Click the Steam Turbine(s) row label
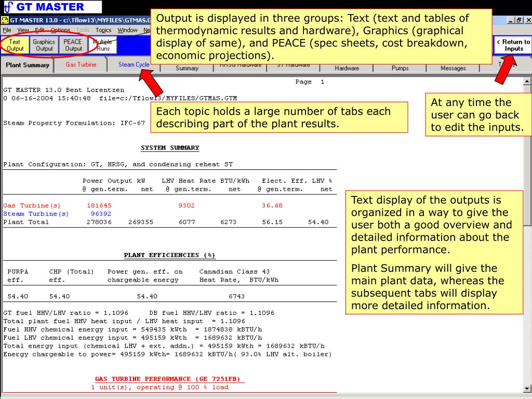This screenshot has width=532, height=399. click(36, 214)
